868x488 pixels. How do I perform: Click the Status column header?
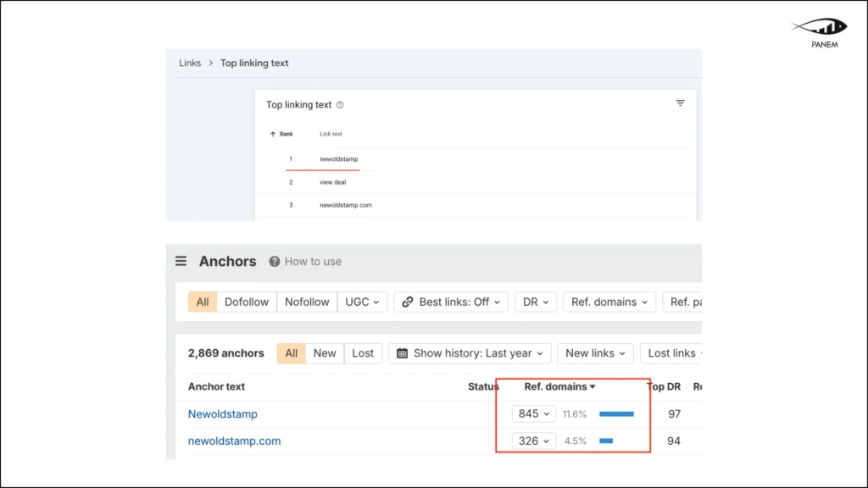point(482,386)
